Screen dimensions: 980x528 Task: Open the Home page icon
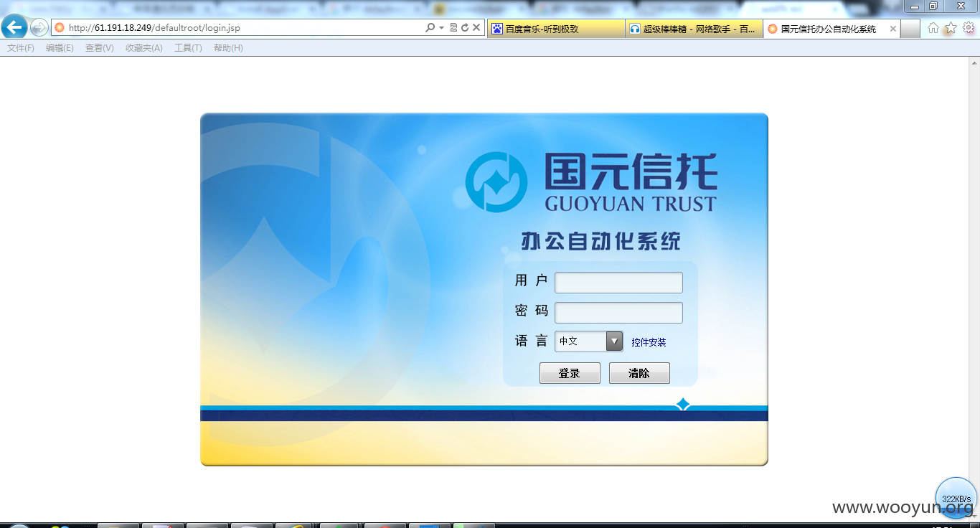click(x=933, y=28)
